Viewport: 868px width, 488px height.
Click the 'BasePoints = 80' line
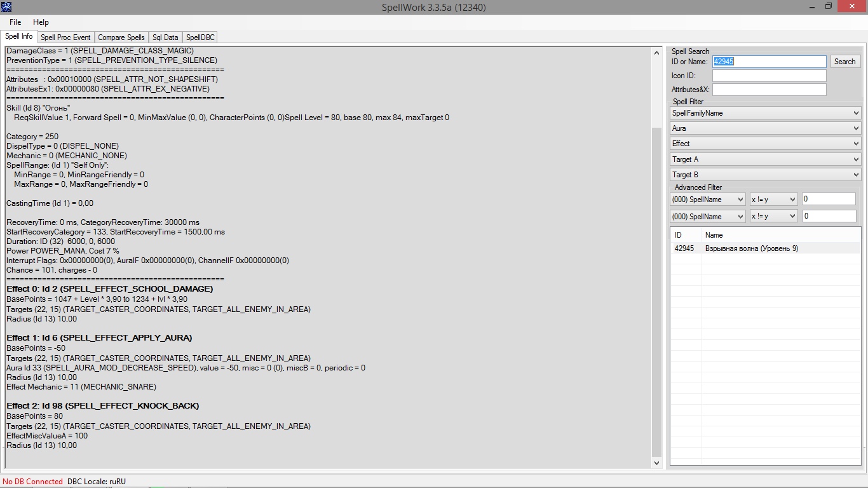pyautogui.click(x=35, y=416)
